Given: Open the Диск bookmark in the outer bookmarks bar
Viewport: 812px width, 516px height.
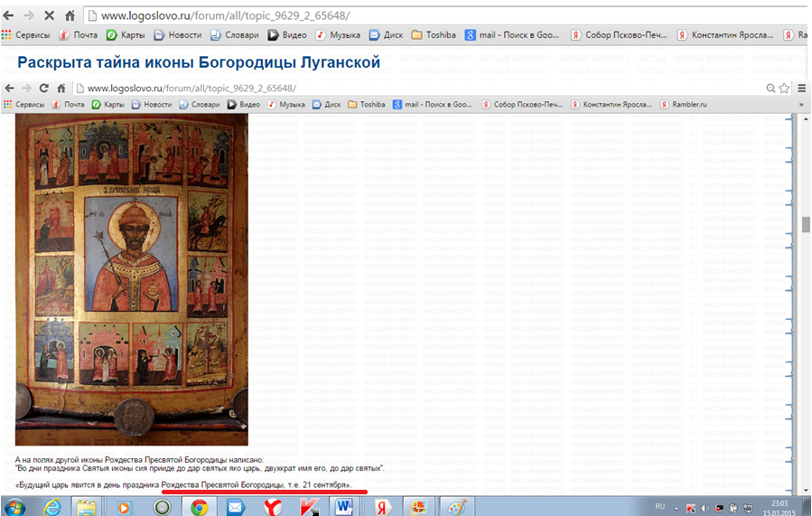Looking at the screenshot, I should pyautogui.click(x=386, y=35).
